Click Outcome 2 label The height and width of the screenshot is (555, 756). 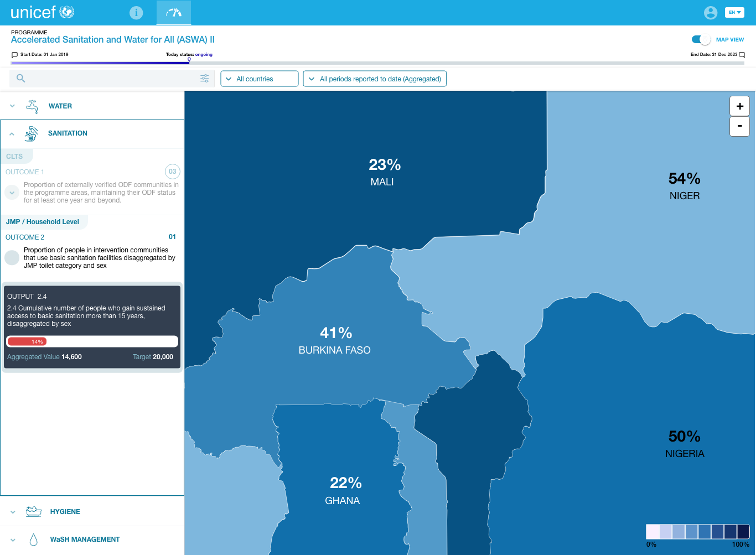(x=25, y=237)
